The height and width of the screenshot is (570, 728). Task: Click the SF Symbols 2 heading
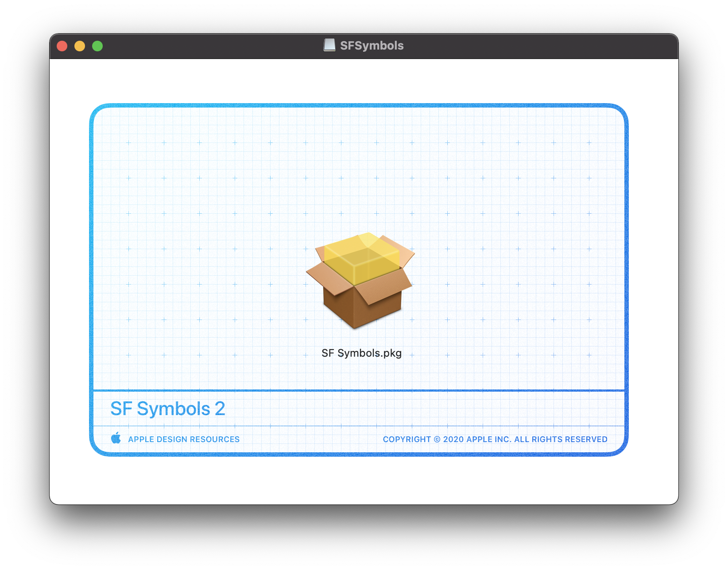tap(168, 408)
